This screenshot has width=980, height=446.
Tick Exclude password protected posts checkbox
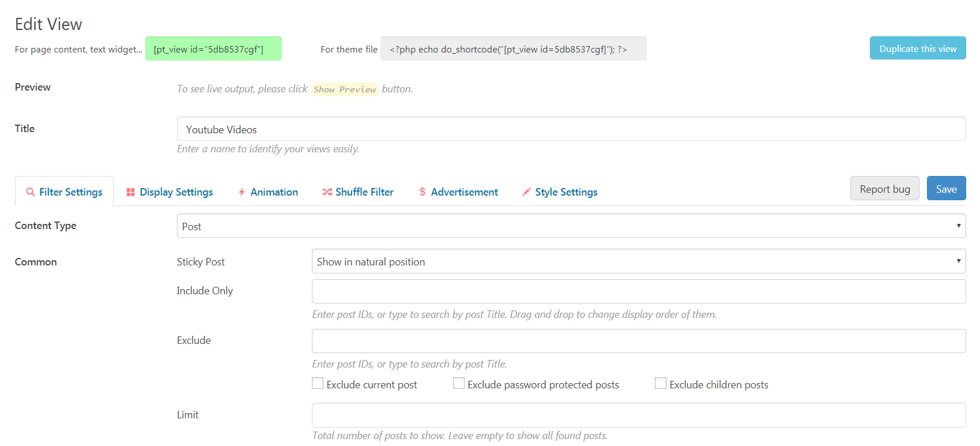click(x=459, y=383)
